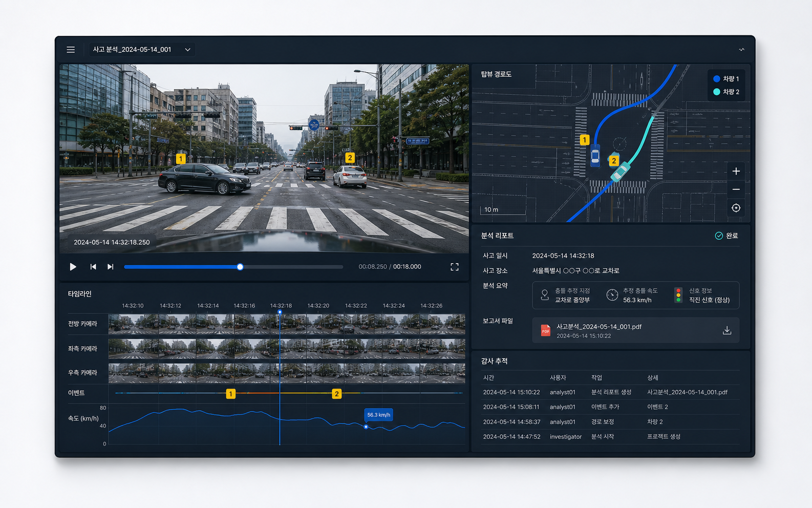Select the 우측 카메라 track thumbnails
The height and width of the screenshot is (508, 812).
coord(287,373)
